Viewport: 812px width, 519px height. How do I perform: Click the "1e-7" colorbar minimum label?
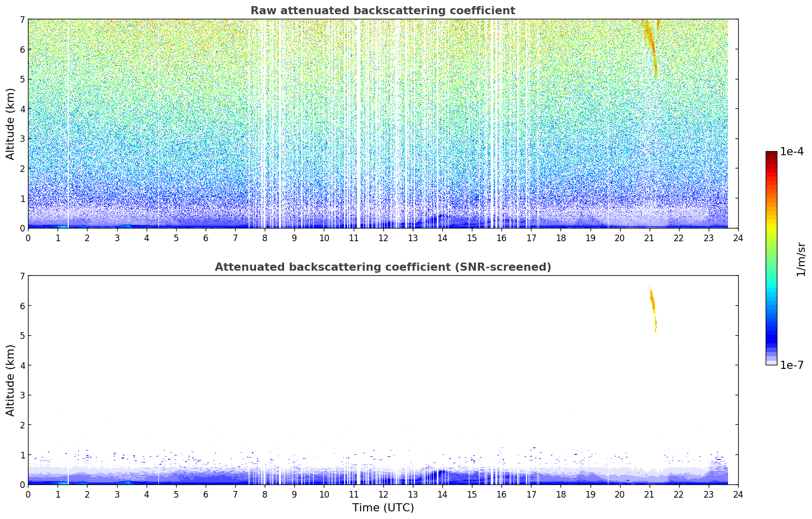pos(792,365)
